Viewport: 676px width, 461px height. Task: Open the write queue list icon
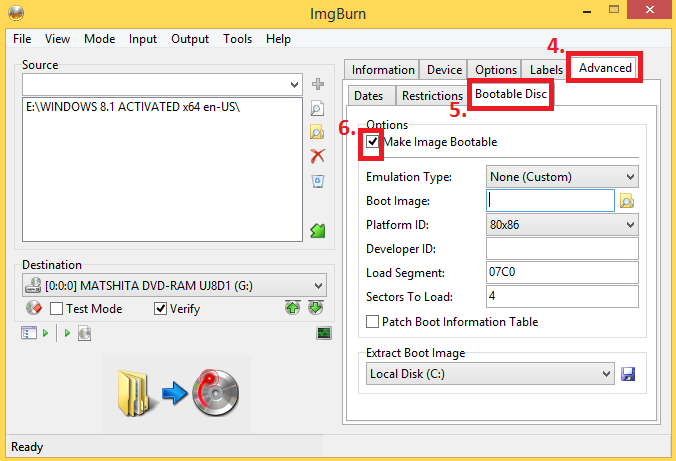click(29, 333)
